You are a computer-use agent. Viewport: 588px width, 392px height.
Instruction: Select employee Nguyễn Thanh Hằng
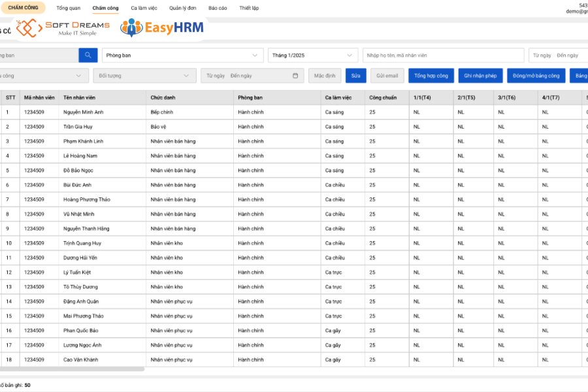pos(86,229)
